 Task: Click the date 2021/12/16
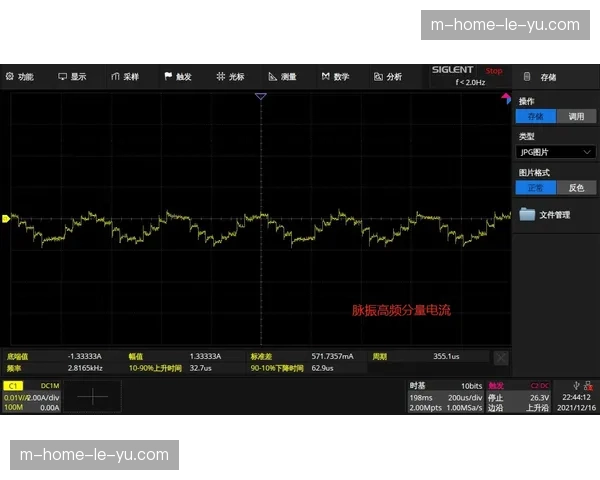(576, 408)
